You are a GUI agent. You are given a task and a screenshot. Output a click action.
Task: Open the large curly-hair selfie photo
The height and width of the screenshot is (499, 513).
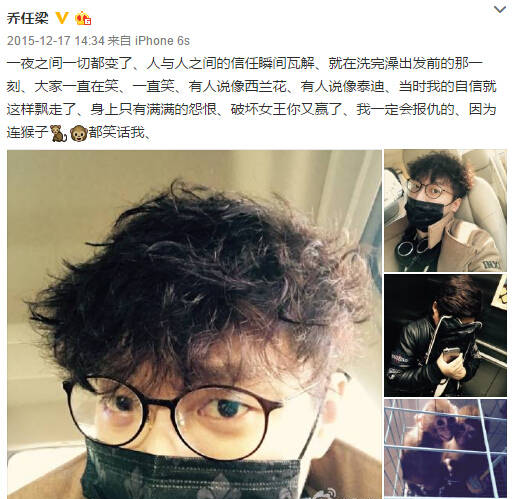(194, 324)
